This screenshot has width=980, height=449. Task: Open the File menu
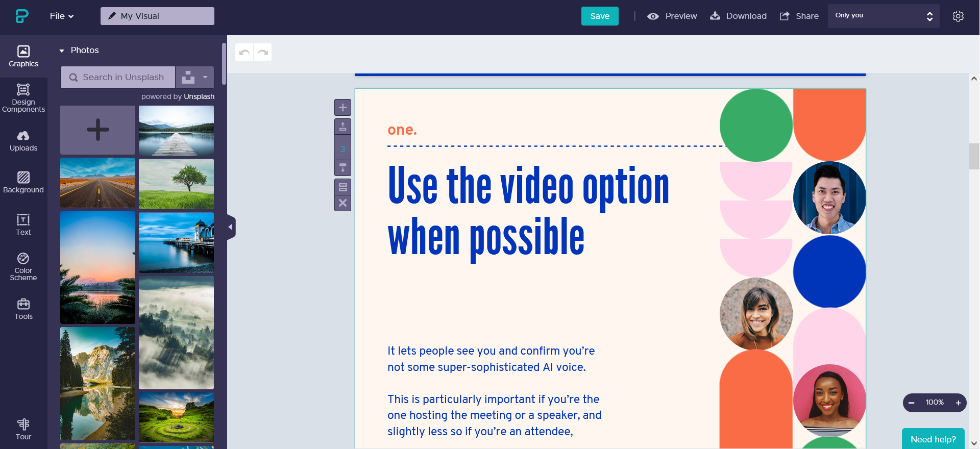[62, 16]
